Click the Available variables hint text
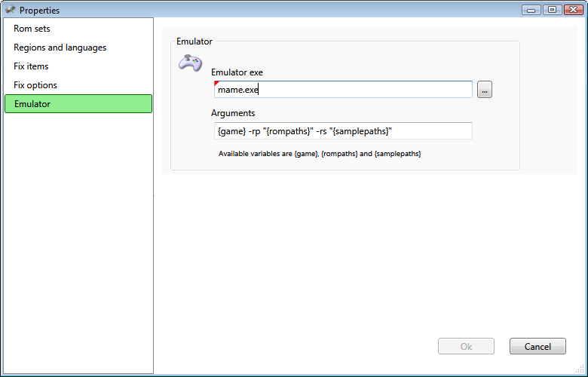 319,154
